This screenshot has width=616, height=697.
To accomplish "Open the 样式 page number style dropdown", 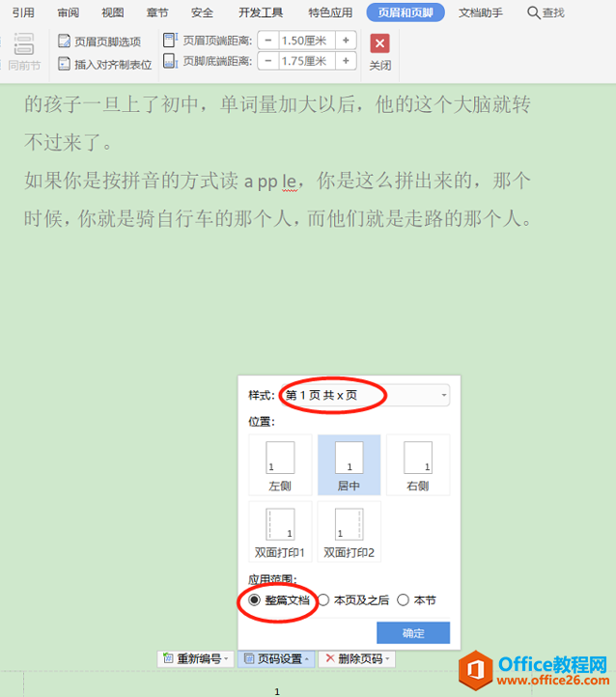I will [365, 395].
